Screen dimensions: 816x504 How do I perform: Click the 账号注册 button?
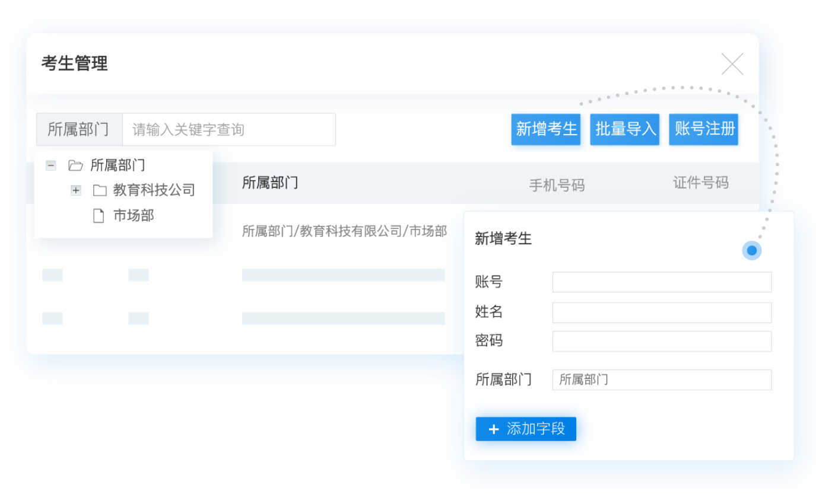[703, 129]
